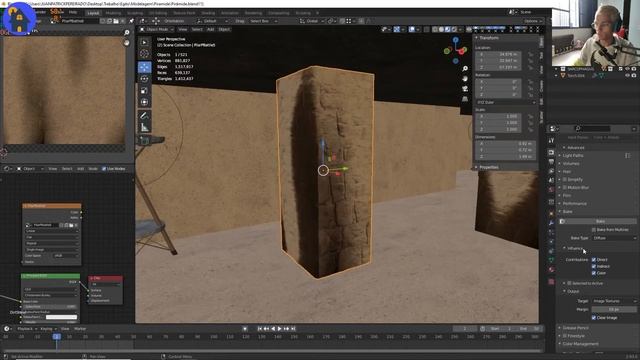Toggle Use Nodes checkbox in node editor

[104, 169]
